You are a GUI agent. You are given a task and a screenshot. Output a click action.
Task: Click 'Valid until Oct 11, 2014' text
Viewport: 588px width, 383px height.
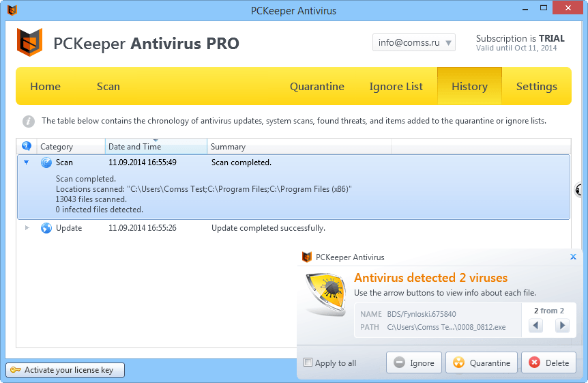coord(516,48)
